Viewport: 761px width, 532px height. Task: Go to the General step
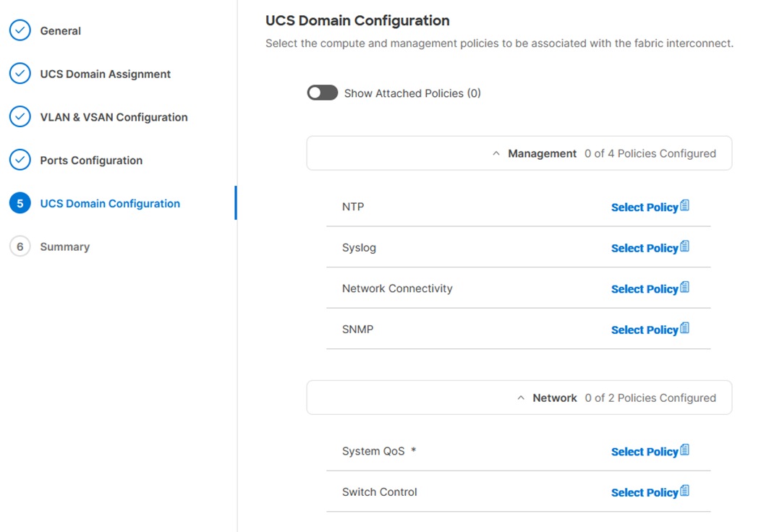(x=60, y=31)
